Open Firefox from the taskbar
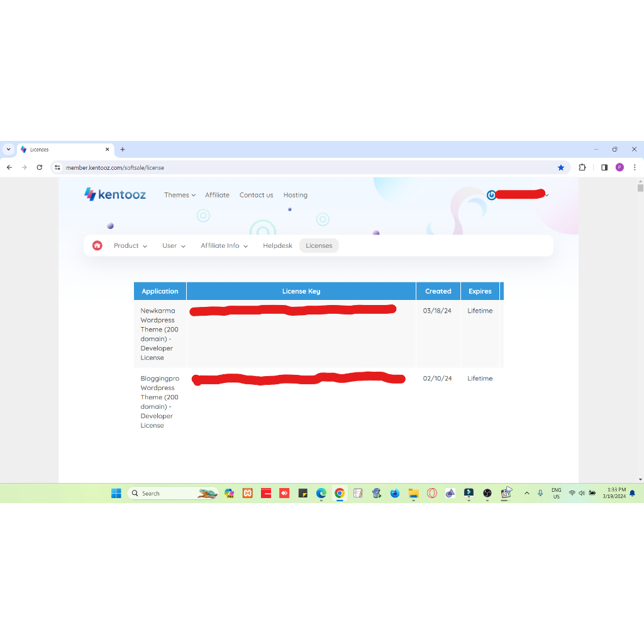Image resolution: width=644 pixels, height=644 pixels. pos(395,493)
